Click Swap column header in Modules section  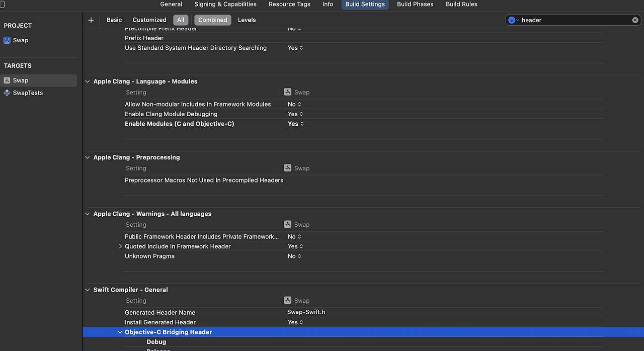297,93
